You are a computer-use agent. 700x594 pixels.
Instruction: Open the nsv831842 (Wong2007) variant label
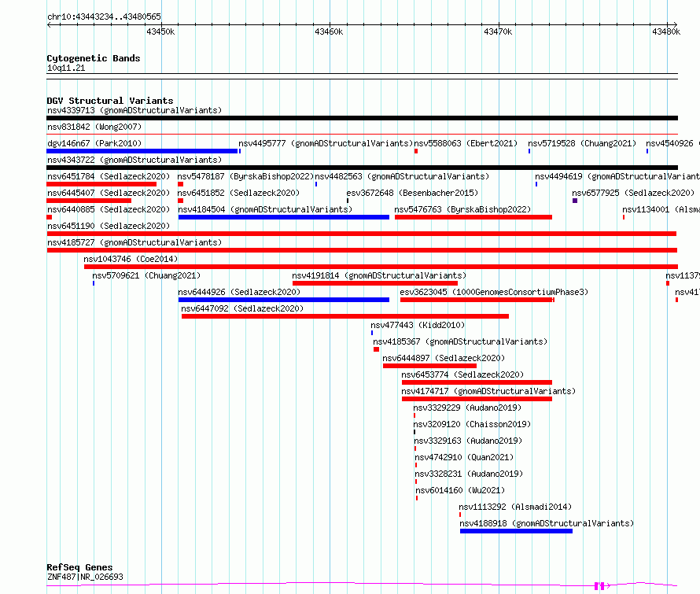coord(94,127)
